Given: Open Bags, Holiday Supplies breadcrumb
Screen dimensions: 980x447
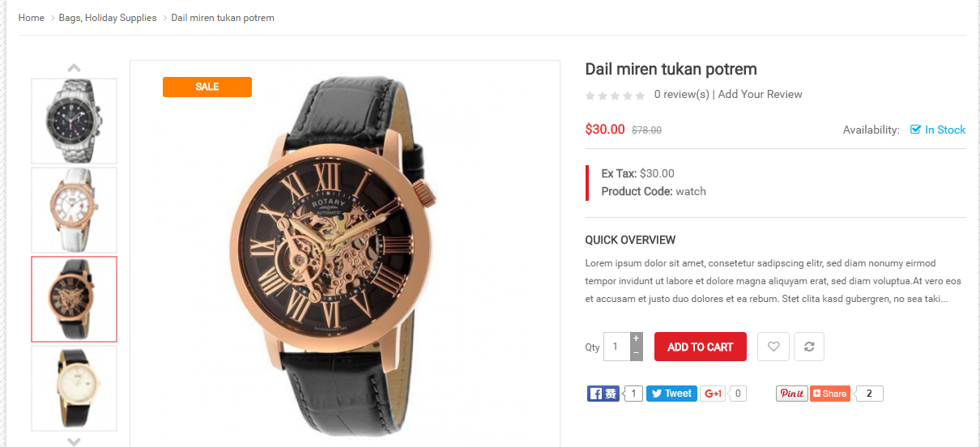Looking at the screenshot, I should click(108, 18).
